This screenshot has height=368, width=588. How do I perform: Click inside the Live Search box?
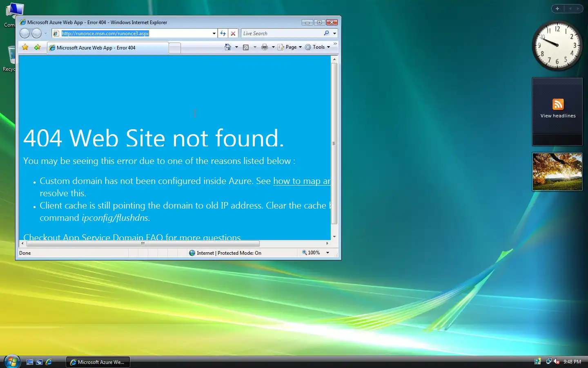point(282,34)
